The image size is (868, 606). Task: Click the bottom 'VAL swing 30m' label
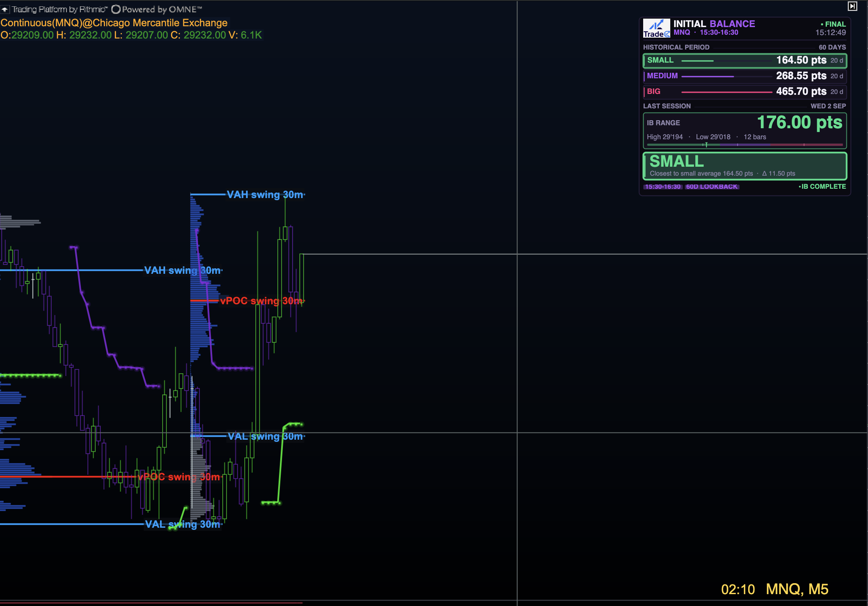pos(183,524)
